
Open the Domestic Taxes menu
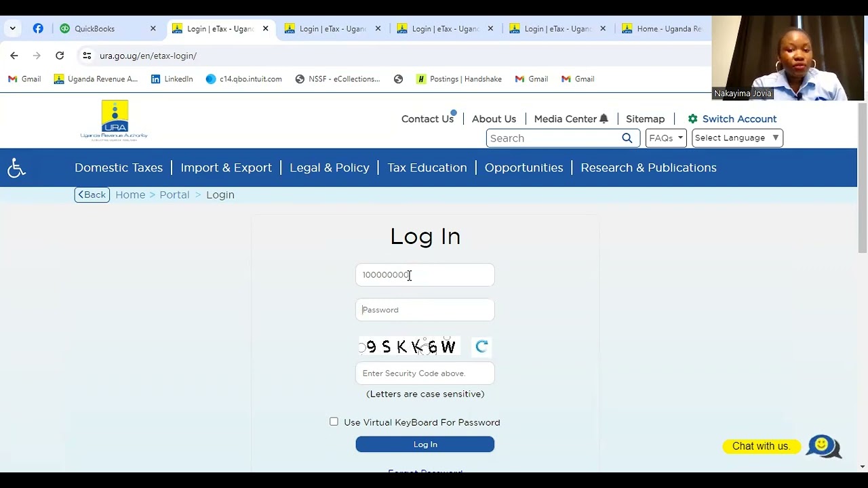click(119, 167)
